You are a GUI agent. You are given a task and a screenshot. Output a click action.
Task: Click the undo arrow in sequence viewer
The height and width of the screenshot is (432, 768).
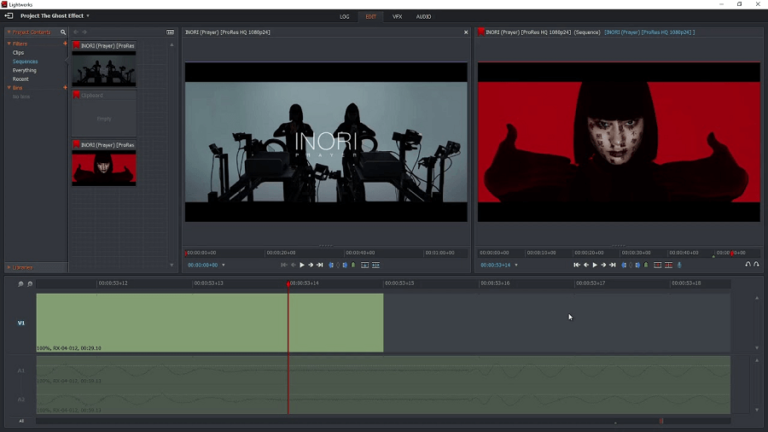point(748,264)
